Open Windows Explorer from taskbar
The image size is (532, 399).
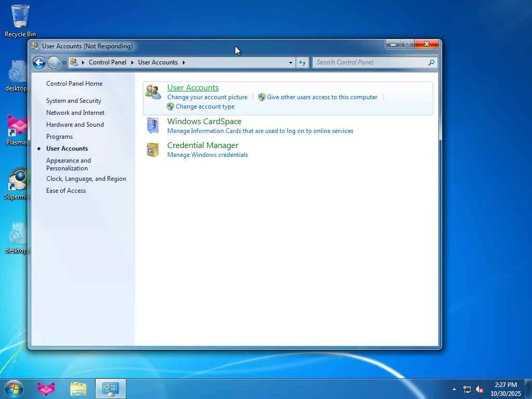[78, 389]
